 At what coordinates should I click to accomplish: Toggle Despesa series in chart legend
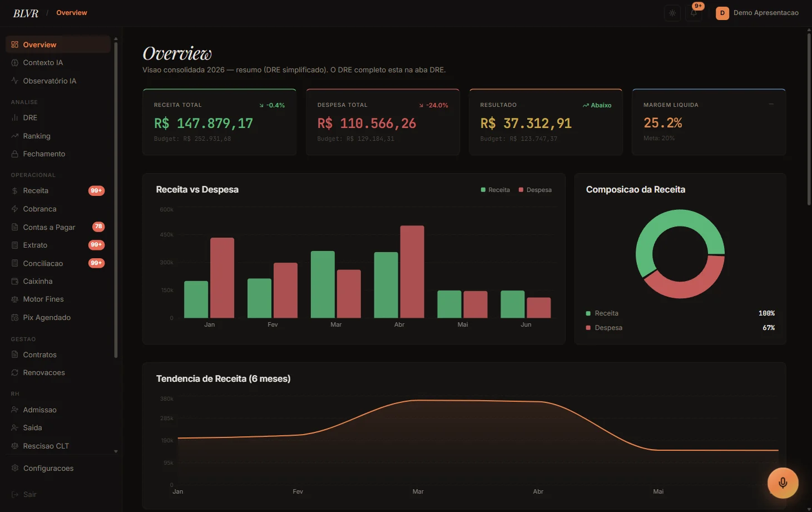(x=535, y=190)
